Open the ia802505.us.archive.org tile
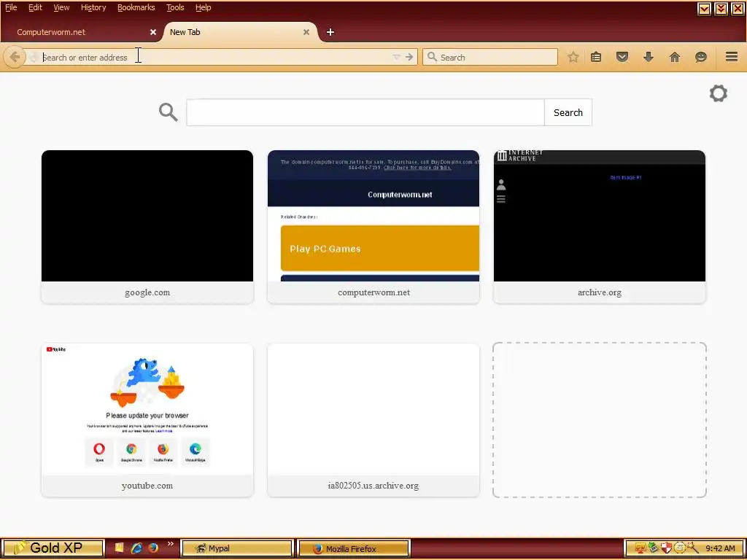The height and width of the screenshot is (560, 747). click(373, 420)
